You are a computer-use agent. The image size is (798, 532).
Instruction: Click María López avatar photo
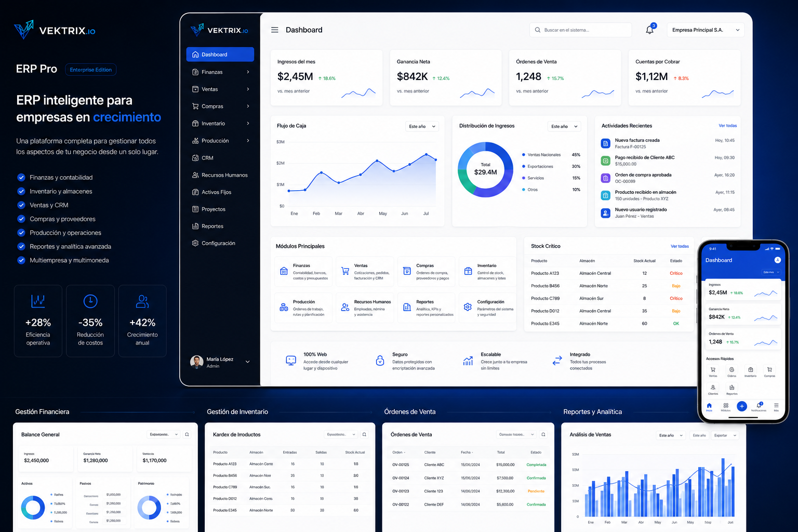[x=197, y=362]
